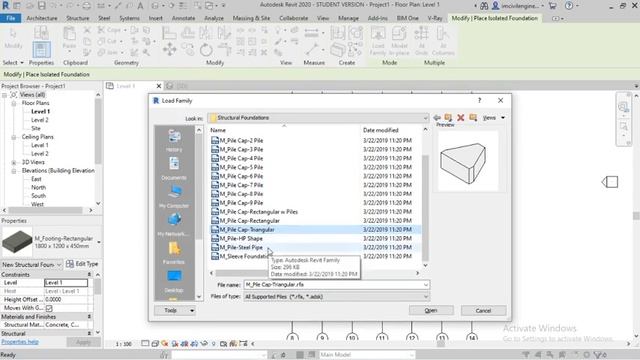Viewport: 640px width, 360px height.
Task: Open the File menu tab
Action: pos(11,18)
